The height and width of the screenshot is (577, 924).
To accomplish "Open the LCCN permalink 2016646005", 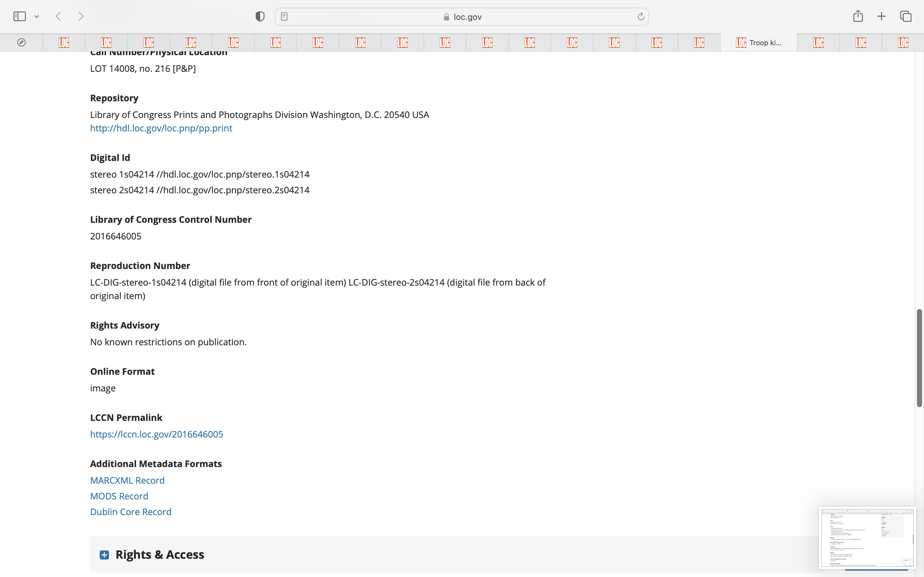I will click(x=157, y=434).
